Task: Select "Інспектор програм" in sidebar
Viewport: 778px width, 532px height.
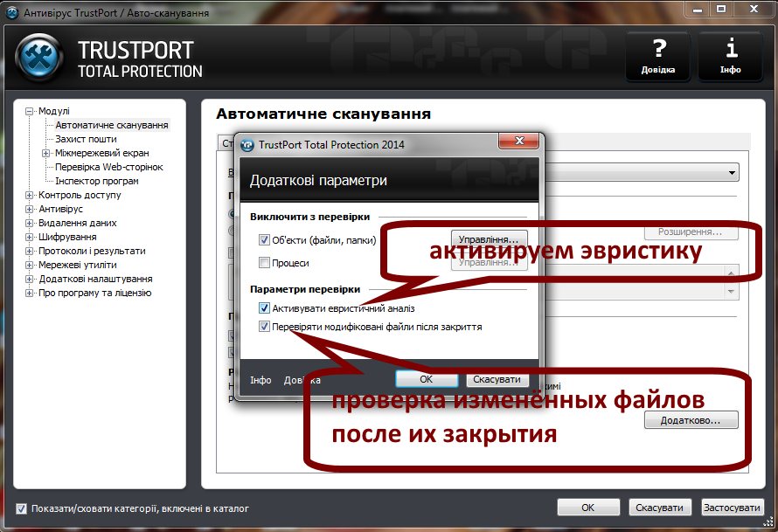Action: (95, 180)
